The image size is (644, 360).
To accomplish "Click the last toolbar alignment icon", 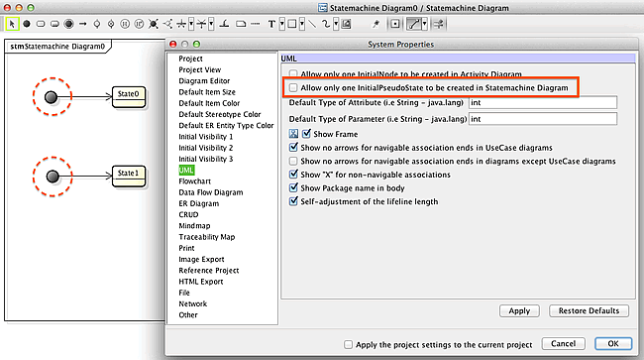I will (438, 24).
